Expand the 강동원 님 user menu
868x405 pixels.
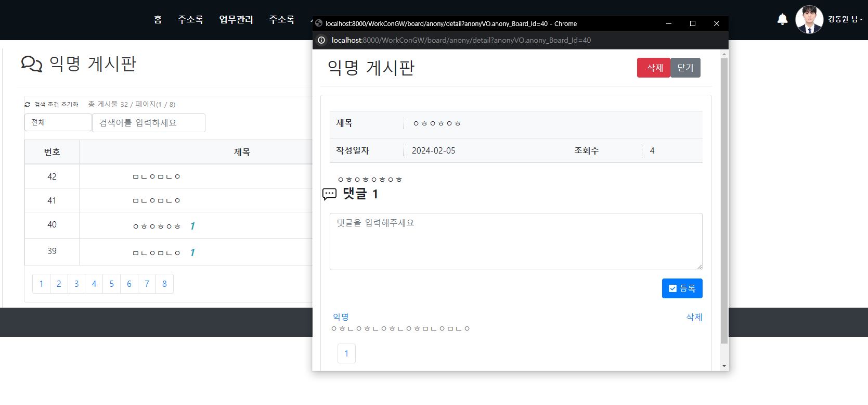[x=846, y=19]
